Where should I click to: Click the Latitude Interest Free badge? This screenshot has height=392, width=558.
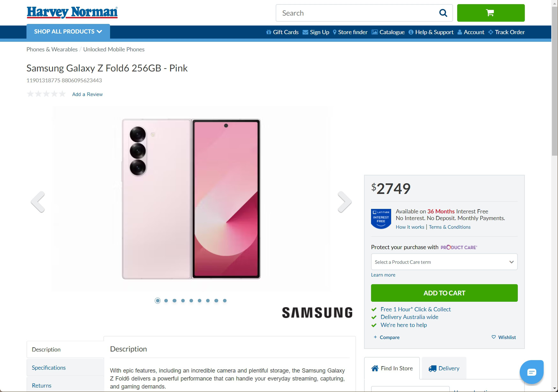[x=381, y=218]
